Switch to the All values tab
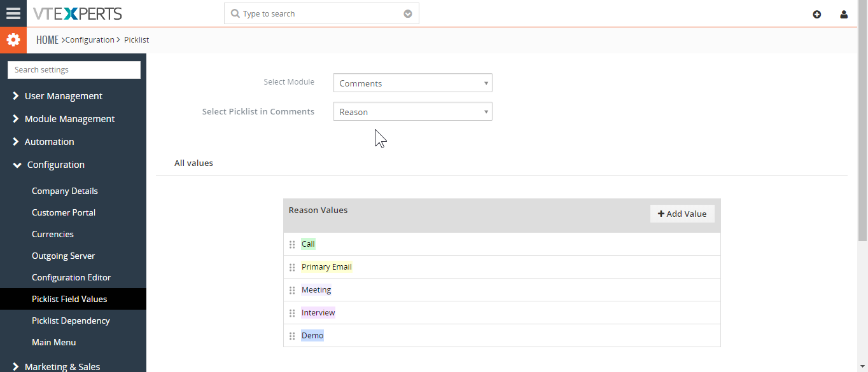 (x=193, y=163)
